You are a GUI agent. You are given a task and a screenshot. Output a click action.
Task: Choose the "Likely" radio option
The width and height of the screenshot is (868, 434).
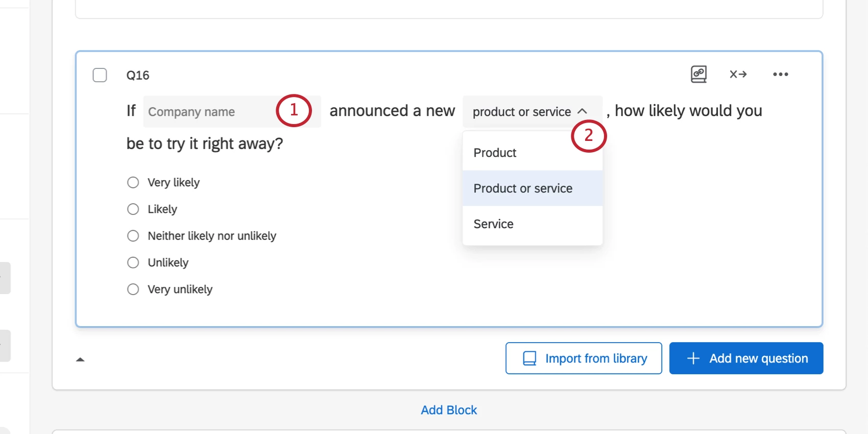tap(133, 209)
